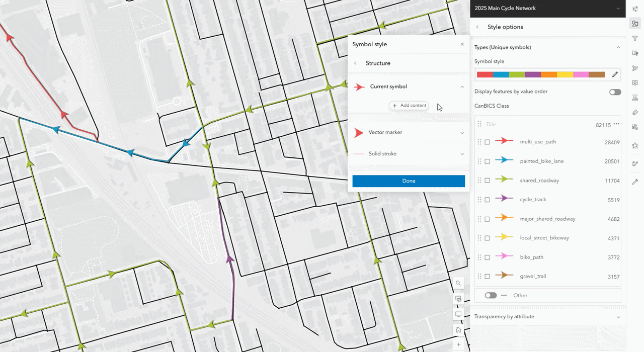Screen dimensions: 644x352
Task: Toggle Display features by value order
Action: (x=615, y=92)
